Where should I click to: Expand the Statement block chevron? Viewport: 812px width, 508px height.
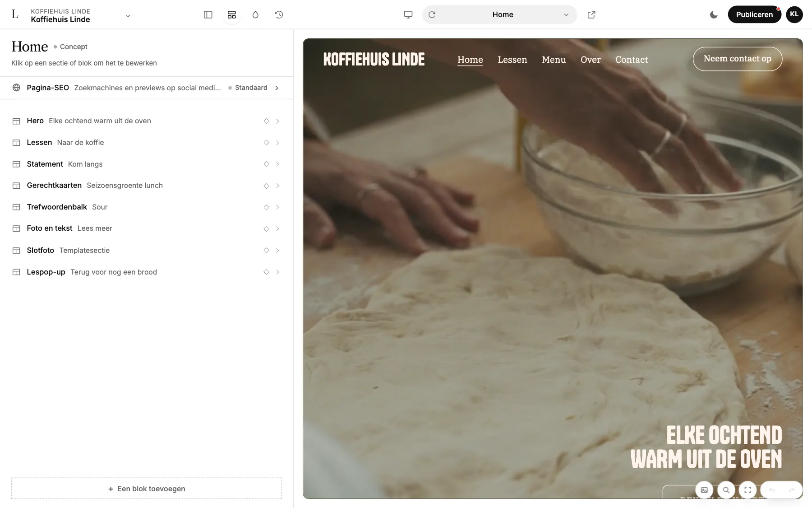[277, 164]
